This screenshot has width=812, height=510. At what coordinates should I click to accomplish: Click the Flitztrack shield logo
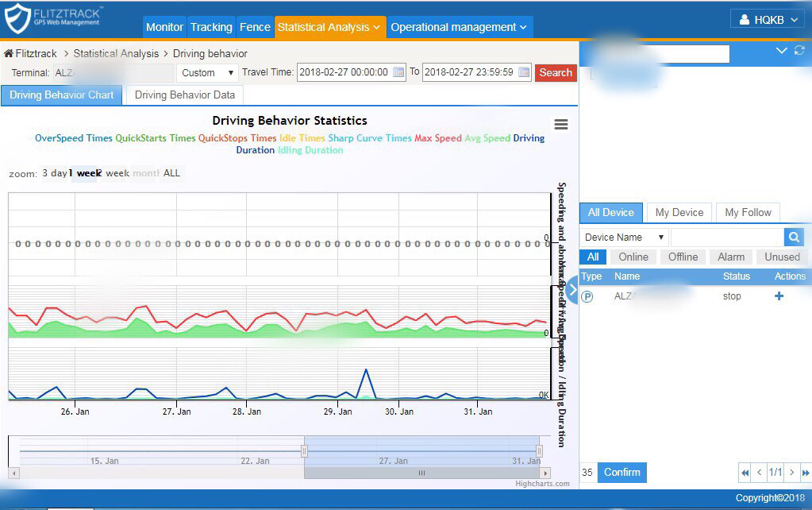17,18
